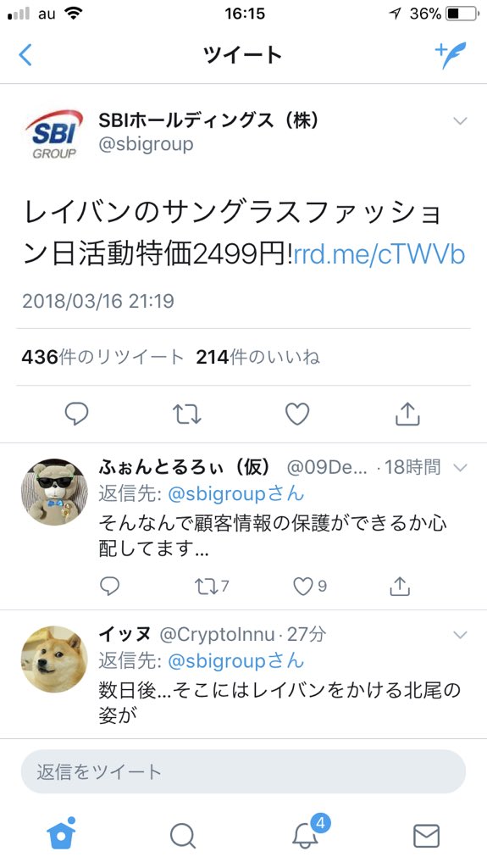Switch to the Search tab
487x868 pixels.
tap(183, 835)
